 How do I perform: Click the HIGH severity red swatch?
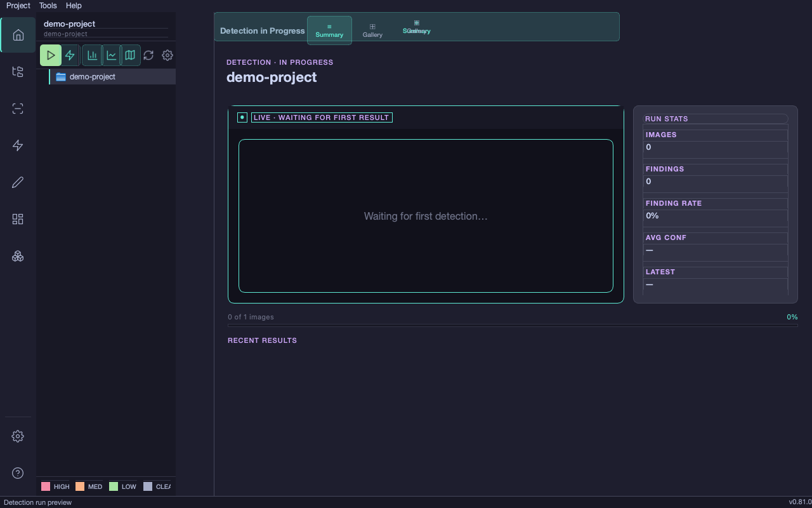click(x=46, y=486)
